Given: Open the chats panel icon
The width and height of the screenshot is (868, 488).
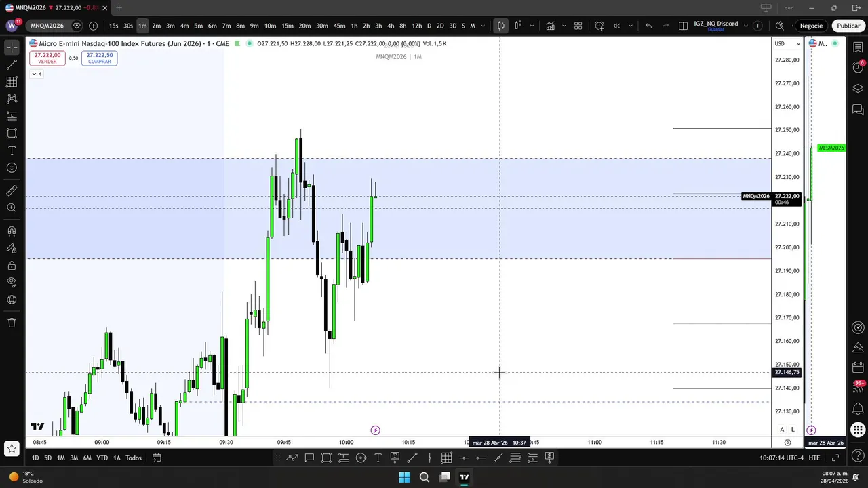Looking at the screenshot, I should 858,110.
